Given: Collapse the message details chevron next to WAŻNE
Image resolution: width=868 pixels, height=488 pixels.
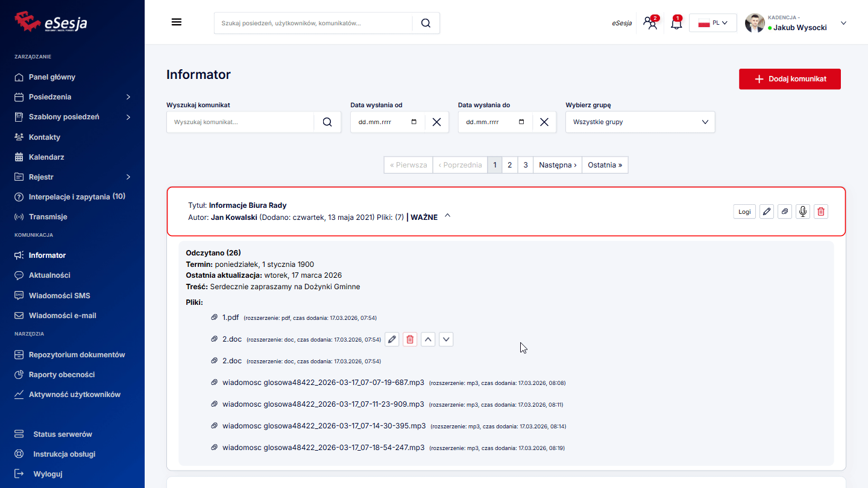Looking at the screenshot, I should 447,216.
